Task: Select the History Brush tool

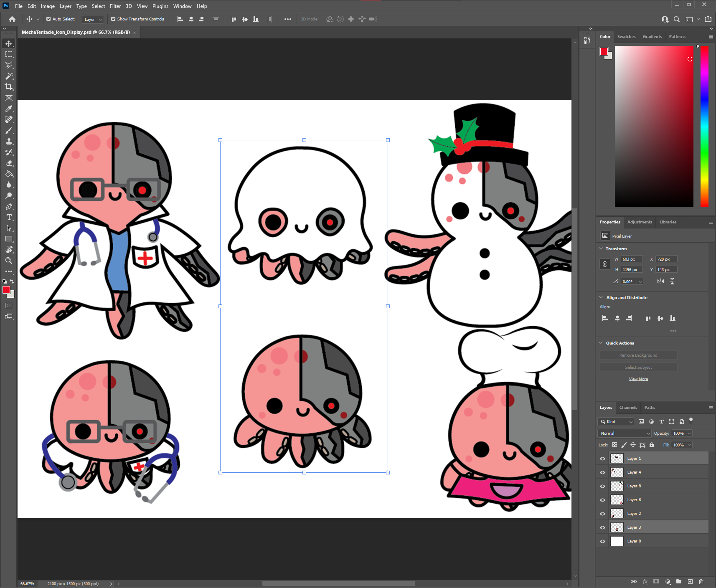Action: tap(9, 152)
